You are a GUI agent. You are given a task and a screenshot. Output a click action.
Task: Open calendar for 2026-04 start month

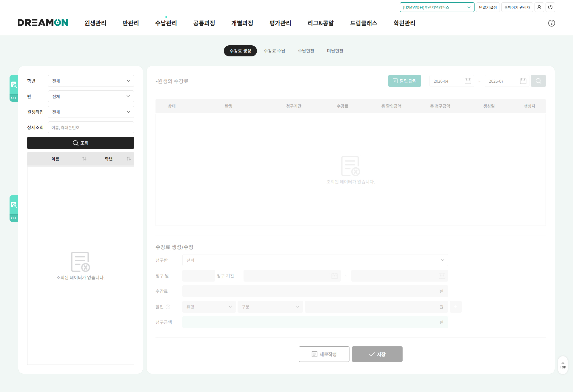coord(468,81)
